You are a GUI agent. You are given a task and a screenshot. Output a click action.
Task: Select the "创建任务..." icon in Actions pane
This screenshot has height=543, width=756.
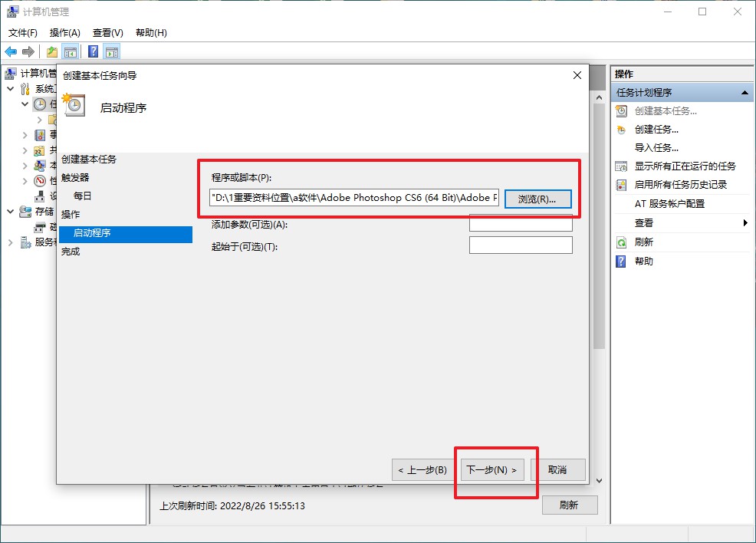[x=620, y=129]
